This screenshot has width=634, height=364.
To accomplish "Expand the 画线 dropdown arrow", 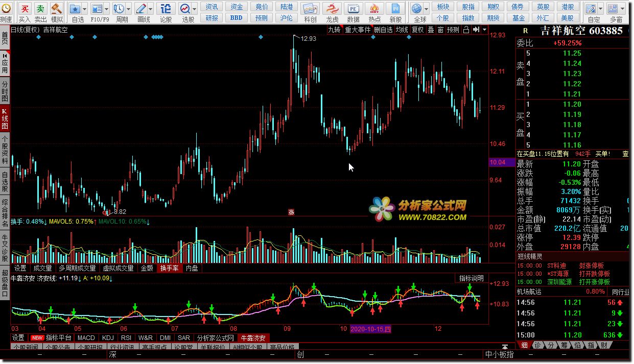I will [151, 9].
